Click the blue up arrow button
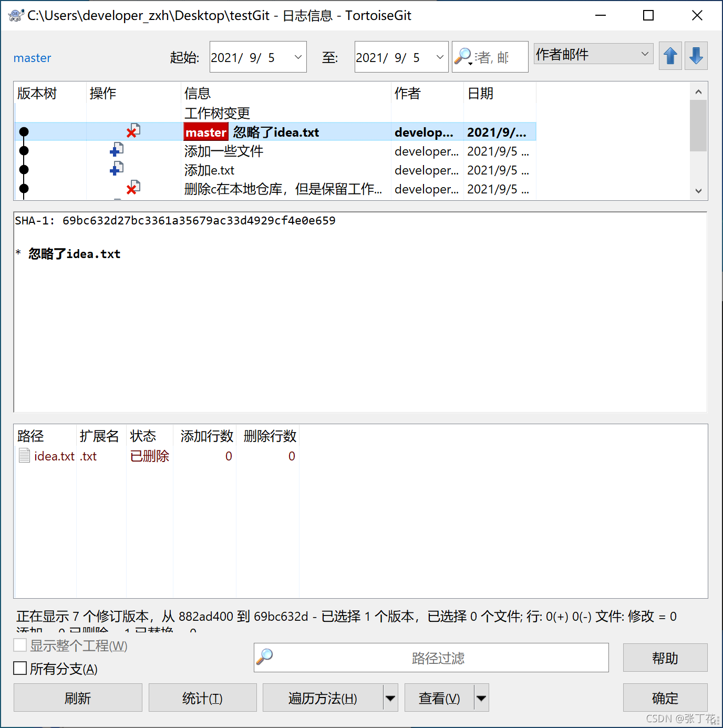723x728 pixels. (x=670, y=56)
